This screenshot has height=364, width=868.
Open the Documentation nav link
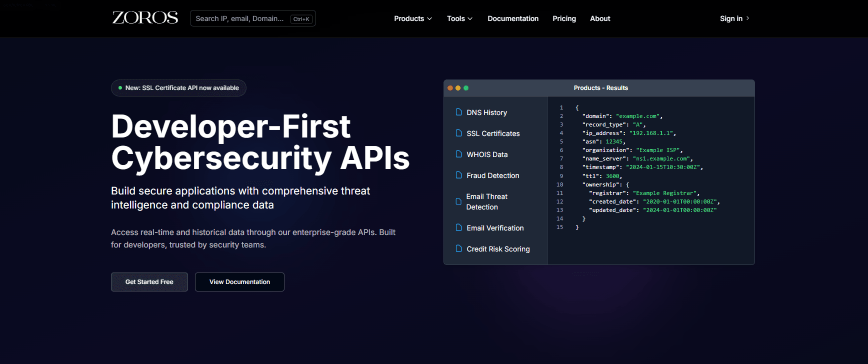click(513, 18)
